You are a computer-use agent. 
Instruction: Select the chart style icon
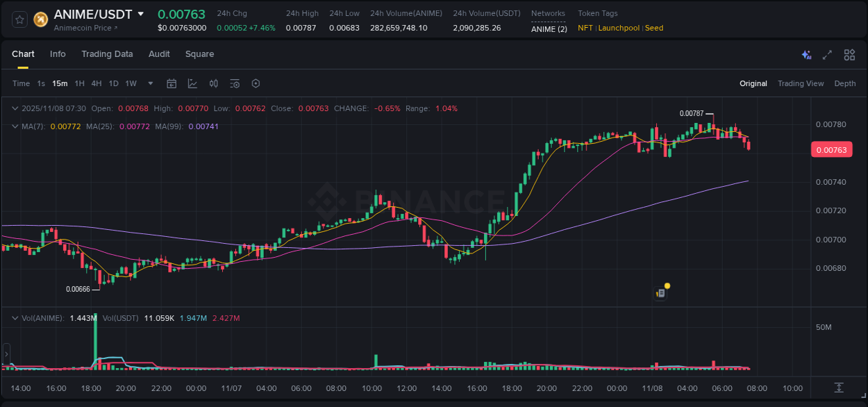[192, 83]
